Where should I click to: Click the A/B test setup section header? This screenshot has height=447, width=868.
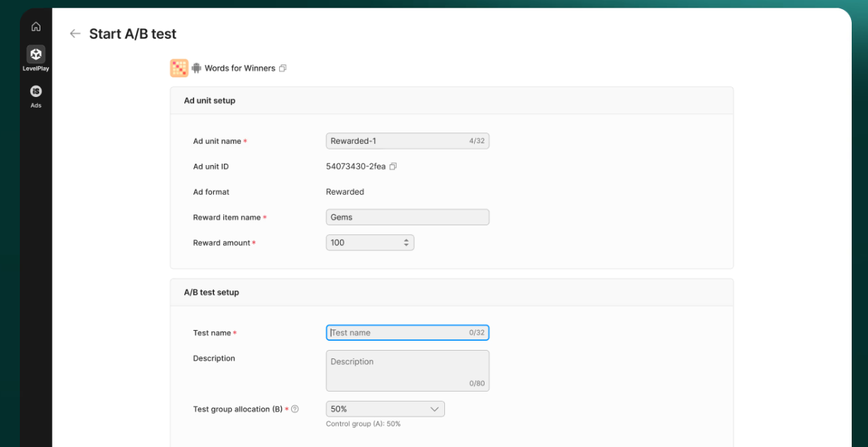pyautogui.click(x=211, y=293)
